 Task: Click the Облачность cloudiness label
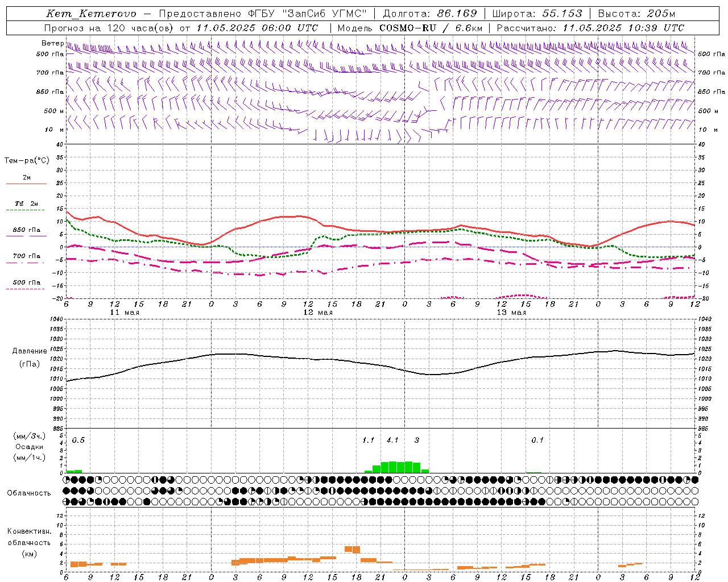pos(29,493)
